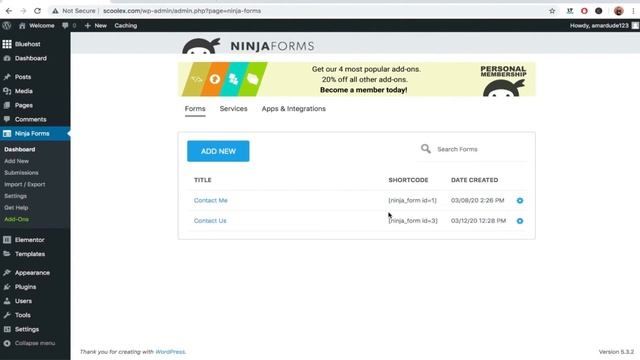Click the browser address bar URL
This screenshot has width=640, height=360.
pyautogui.click(x=182, y=11)
